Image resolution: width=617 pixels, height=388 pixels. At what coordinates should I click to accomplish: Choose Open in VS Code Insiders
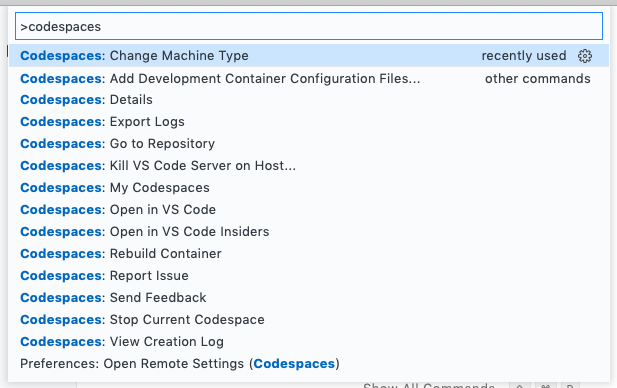tap(308, 232)
